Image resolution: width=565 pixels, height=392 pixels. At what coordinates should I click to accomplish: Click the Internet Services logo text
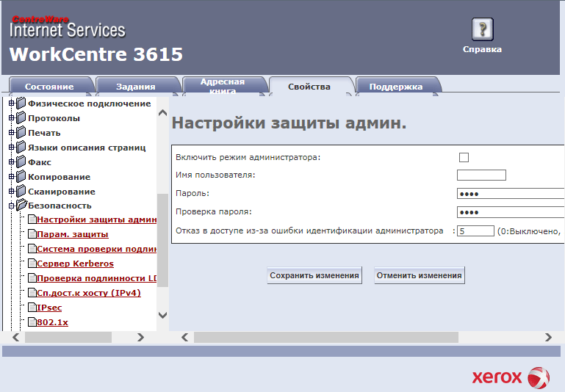pos(68,29)
